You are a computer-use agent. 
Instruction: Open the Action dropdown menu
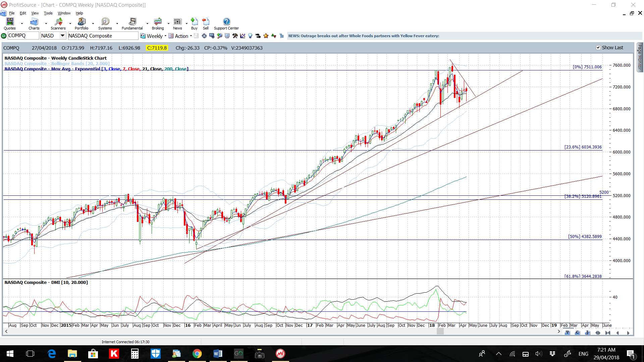pyautogui.click(x=191, y=36)
